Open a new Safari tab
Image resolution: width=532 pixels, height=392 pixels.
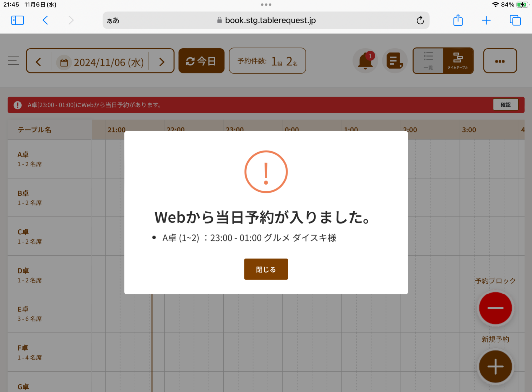(x=486, y=20)
